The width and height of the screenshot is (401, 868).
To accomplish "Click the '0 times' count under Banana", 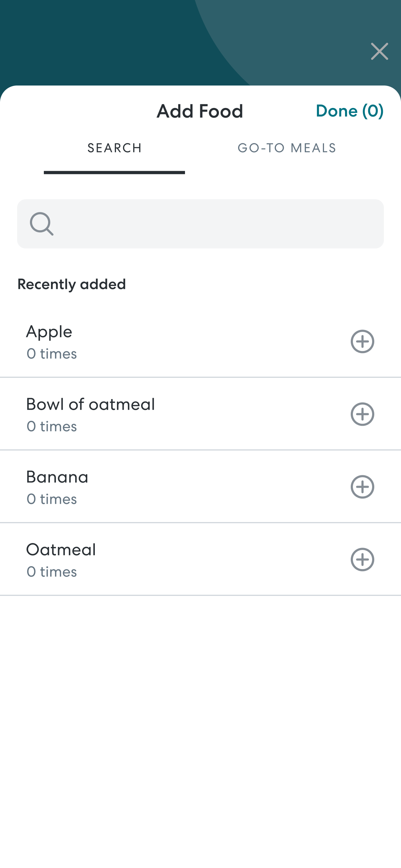I will click(x=52, y=499).
